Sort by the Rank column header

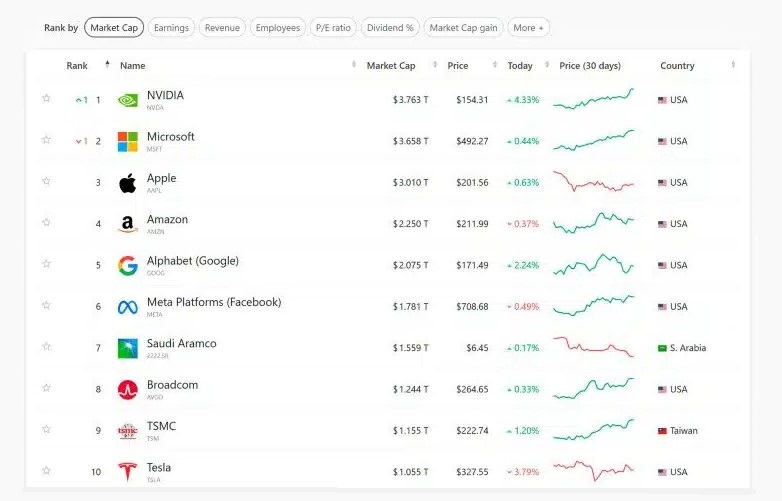tap(77, 66)
